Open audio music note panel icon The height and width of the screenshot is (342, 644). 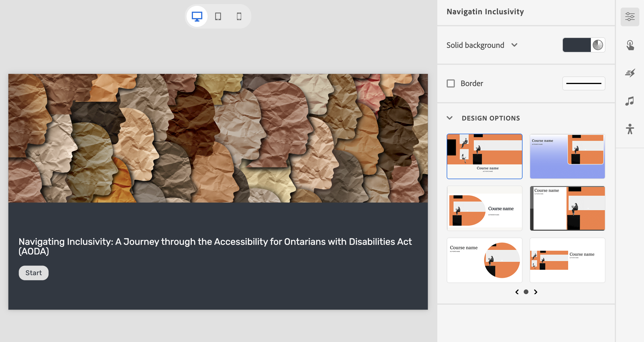click(x=630, y=101)
